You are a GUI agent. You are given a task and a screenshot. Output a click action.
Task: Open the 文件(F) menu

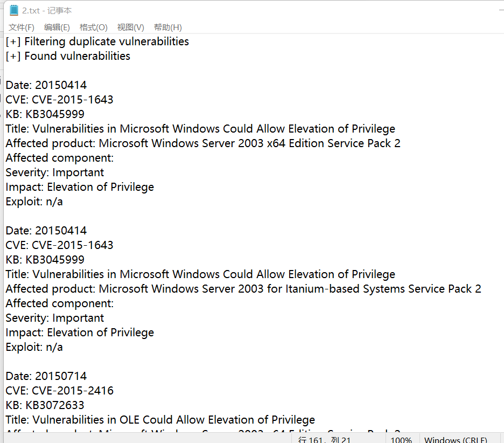click(x=21, y=27)
